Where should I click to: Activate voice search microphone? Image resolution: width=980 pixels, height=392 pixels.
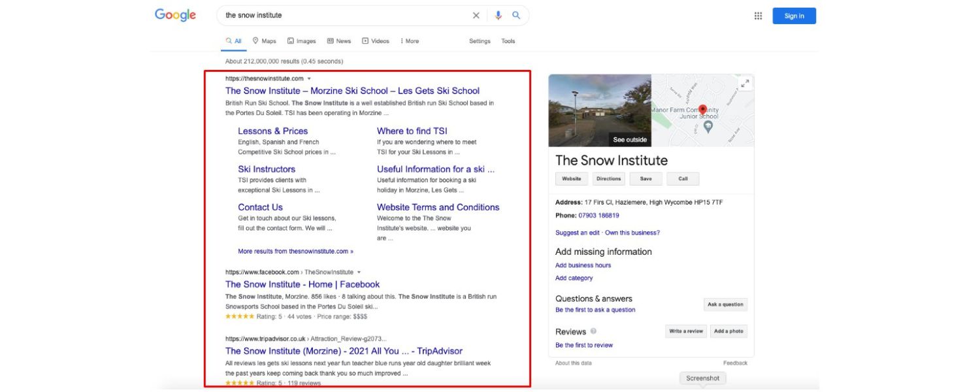(x=498, y=15)
